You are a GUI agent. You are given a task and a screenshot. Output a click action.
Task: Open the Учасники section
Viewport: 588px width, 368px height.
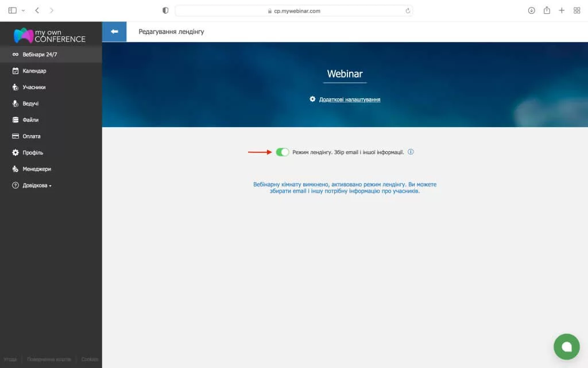point(34,87)
